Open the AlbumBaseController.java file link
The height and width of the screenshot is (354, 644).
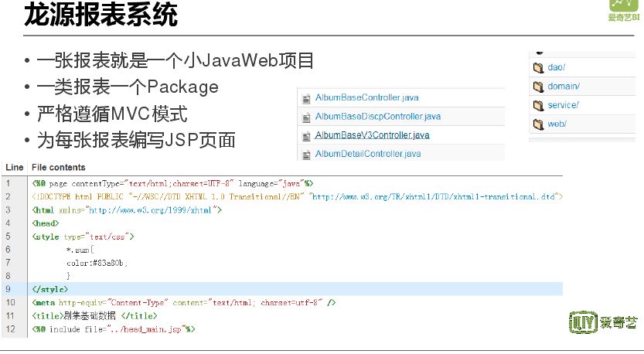[x=366, y=97]
